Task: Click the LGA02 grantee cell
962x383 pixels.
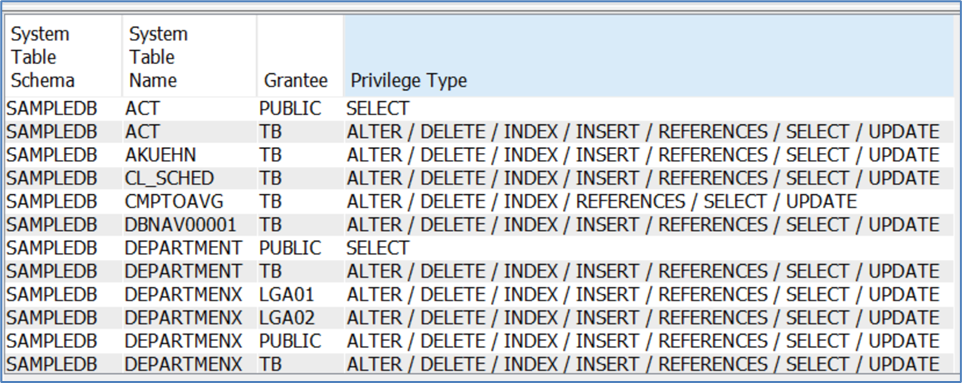Action: 287,318
